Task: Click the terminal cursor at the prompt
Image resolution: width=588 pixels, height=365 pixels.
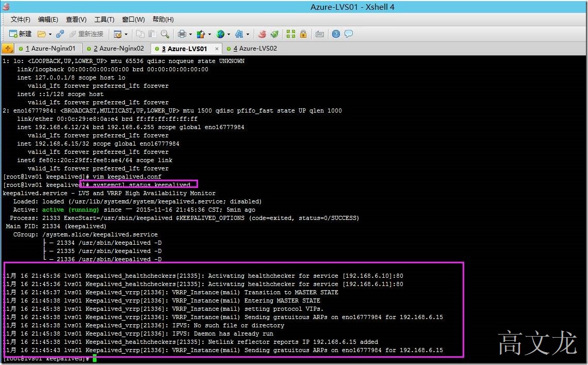Action: 95,358
